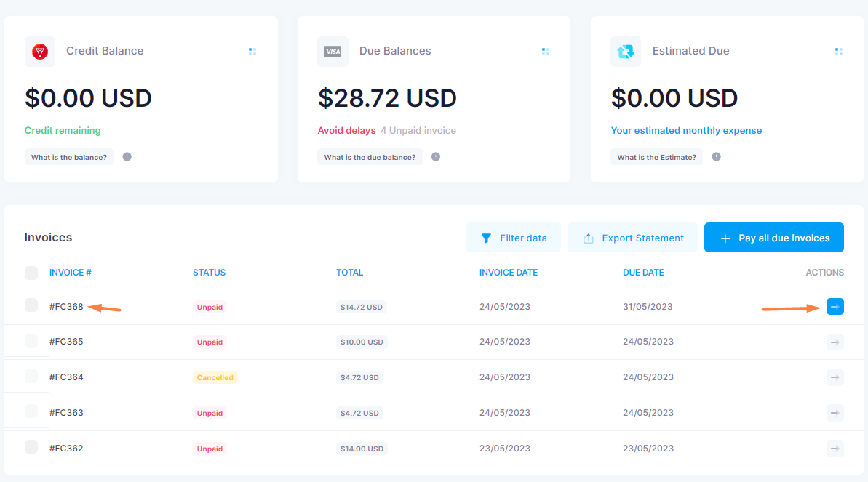Sort invoices by Total column header

pyautogui.click(x=350, y=273)
